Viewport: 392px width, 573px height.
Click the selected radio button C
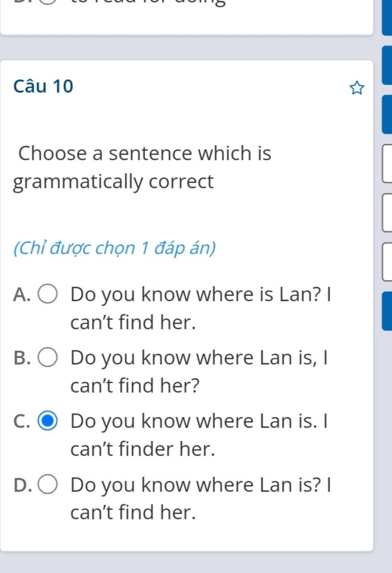47,421
